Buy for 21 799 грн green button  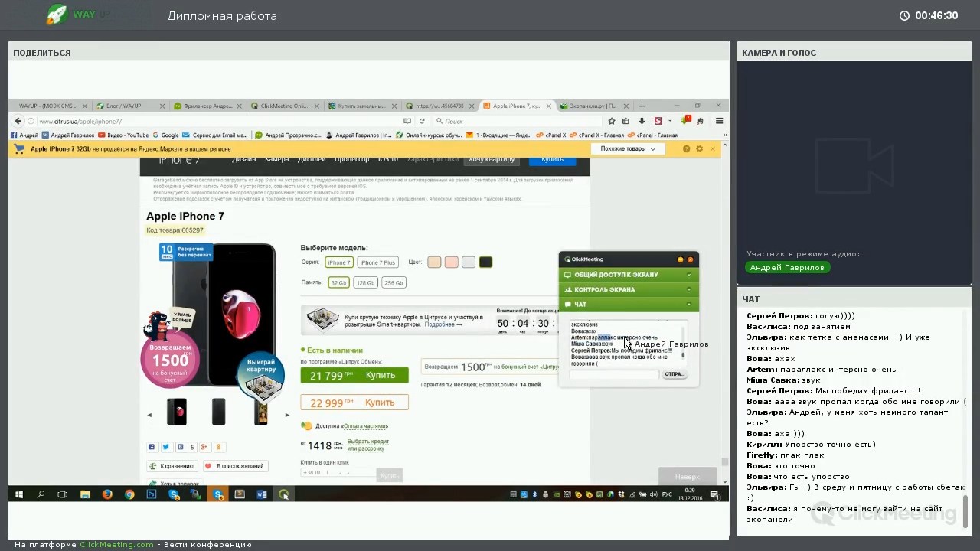point(354,375)
